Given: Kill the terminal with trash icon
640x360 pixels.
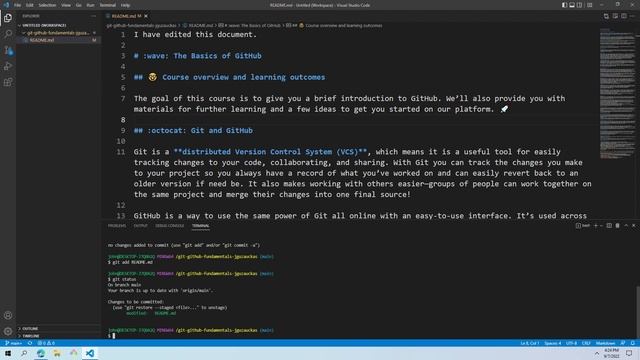Looking at the screenshot, I should click(618, 225).
